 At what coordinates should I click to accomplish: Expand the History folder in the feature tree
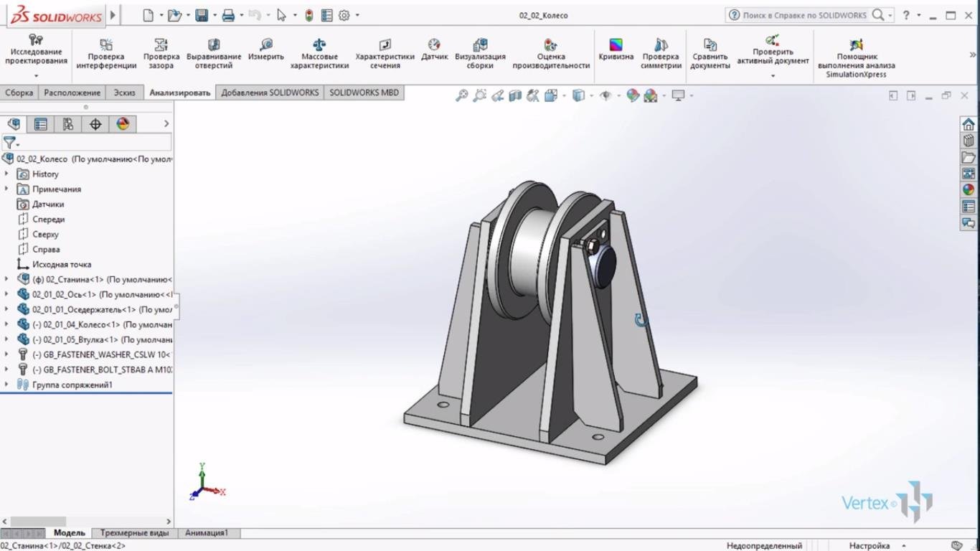7,174
